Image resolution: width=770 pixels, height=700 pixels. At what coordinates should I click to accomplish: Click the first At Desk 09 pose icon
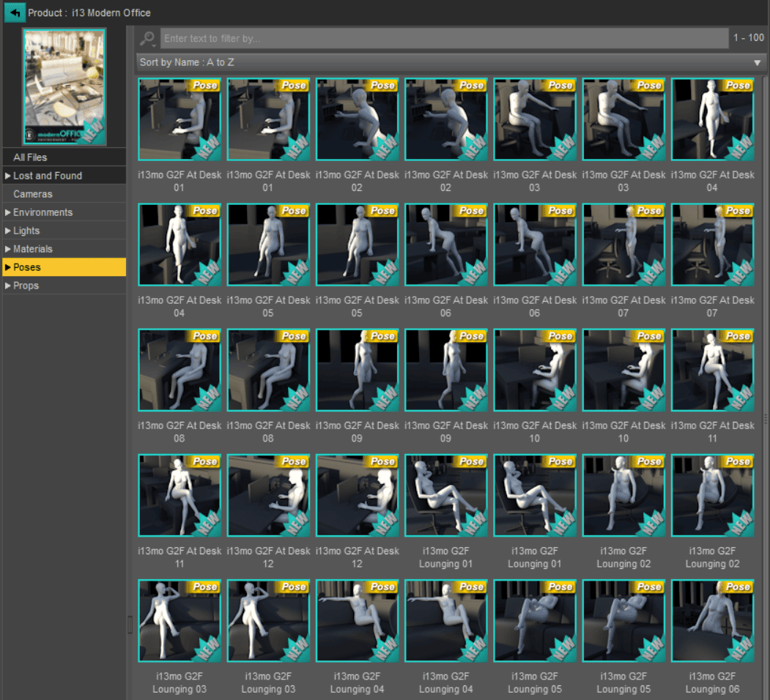tap(358, 370)
